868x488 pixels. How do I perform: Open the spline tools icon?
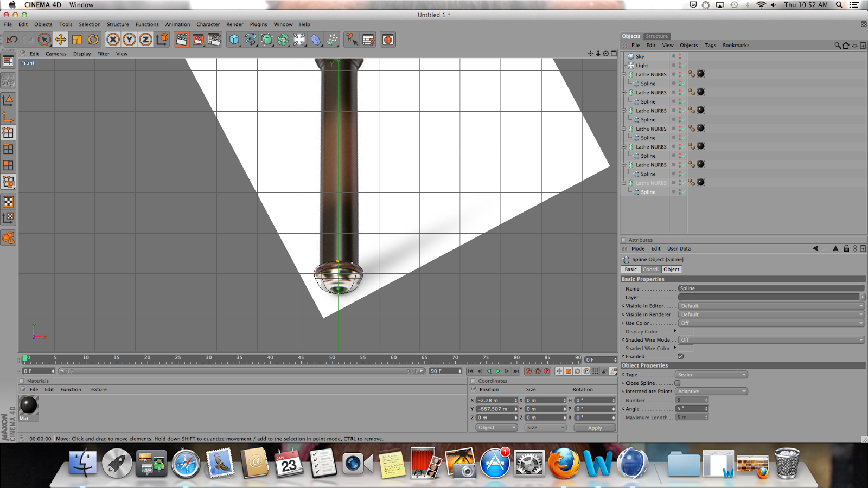tap(251, 40)
